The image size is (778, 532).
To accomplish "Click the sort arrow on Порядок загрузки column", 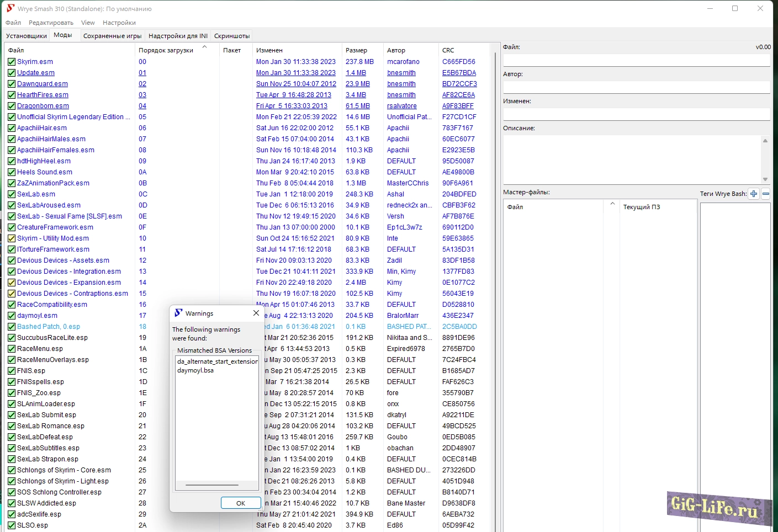I will (204, 47).
